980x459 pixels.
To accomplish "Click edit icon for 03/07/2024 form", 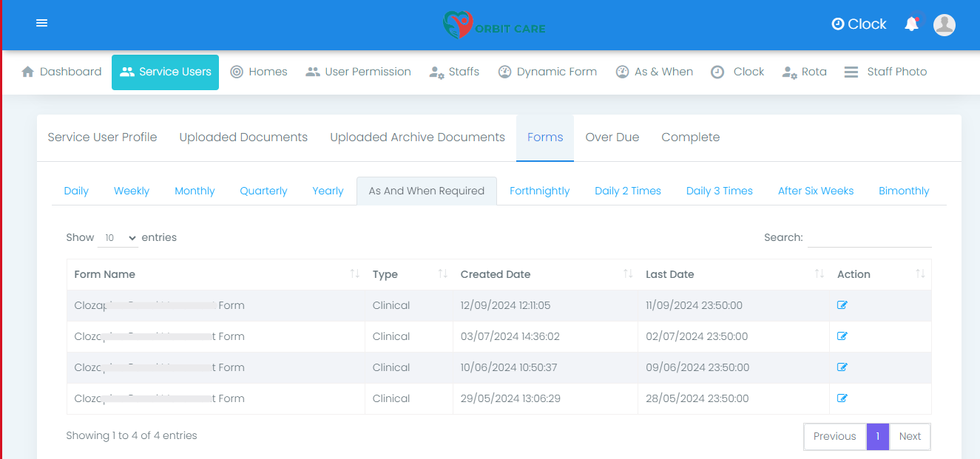I will coord(842,336).
